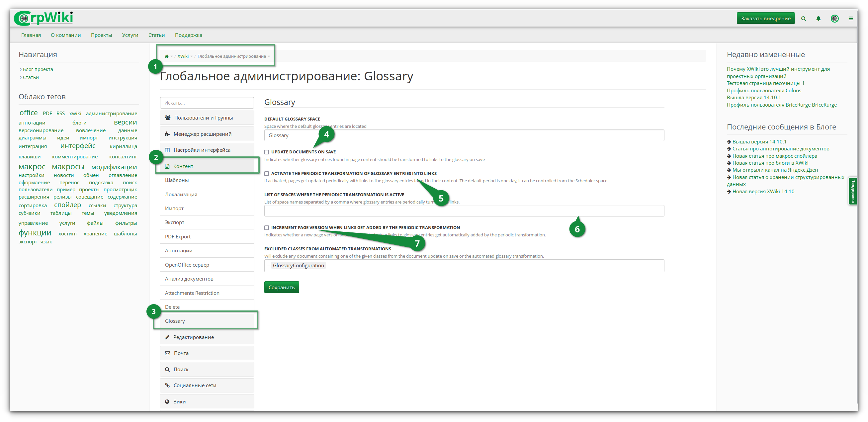Click the office tag in cloud
The image size is (868, 422).
point(29,113)
